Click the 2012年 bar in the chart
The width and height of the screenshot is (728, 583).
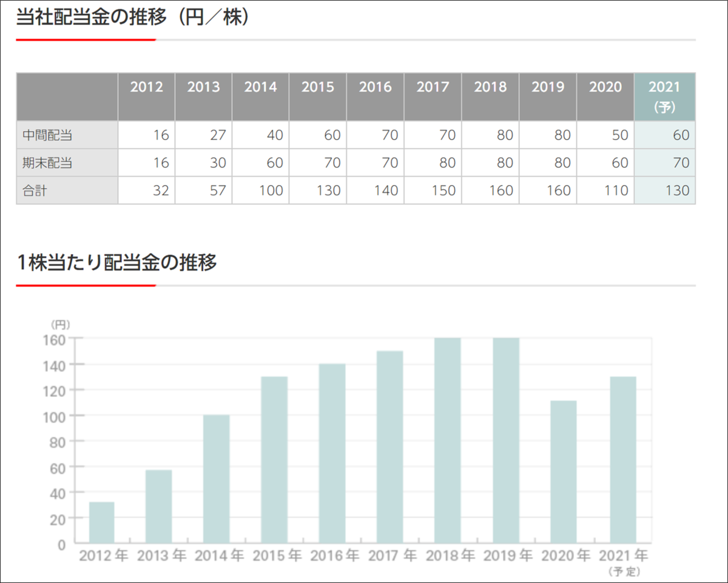pos(101,522)
